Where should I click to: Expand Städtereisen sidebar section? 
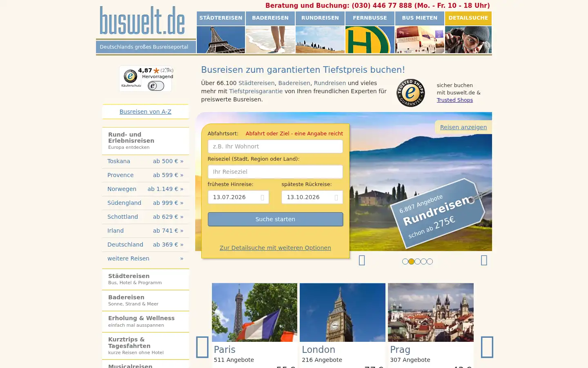pyautogui.click(x=145, y=279)
